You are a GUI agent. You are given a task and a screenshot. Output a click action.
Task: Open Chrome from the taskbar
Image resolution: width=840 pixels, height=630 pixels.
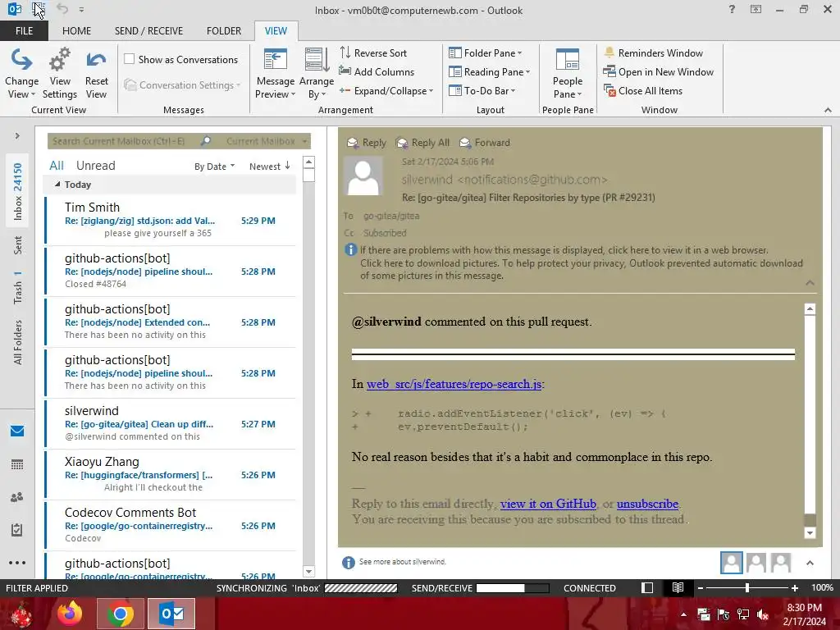(120, 614)
